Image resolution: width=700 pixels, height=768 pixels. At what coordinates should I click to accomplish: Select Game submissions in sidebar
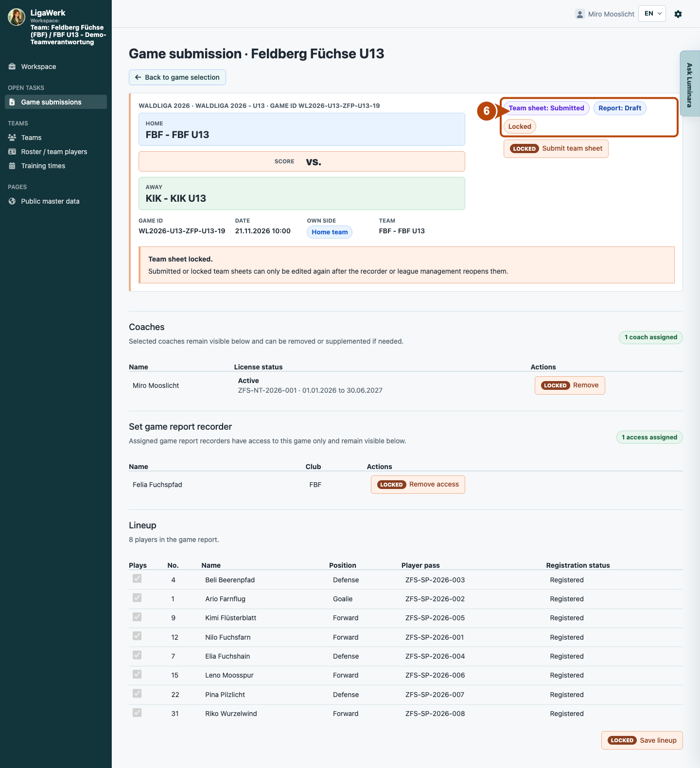[x=56, y=102]
